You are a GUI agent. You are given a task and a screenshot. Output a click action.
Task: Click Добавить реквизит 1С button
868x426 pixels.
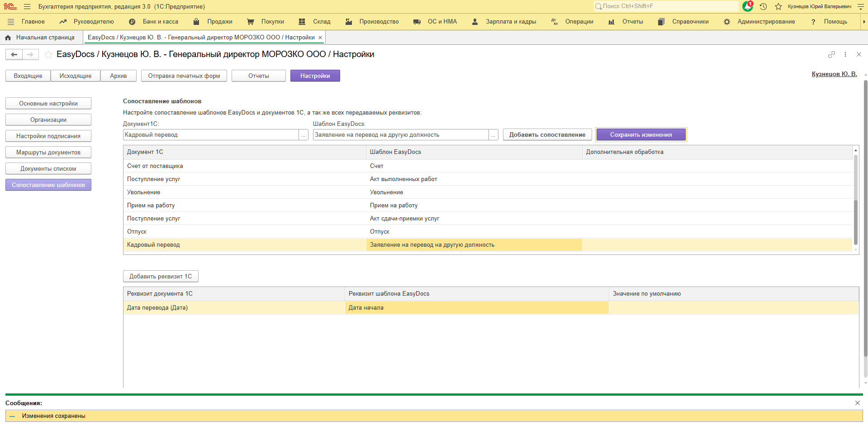point(161,276)
